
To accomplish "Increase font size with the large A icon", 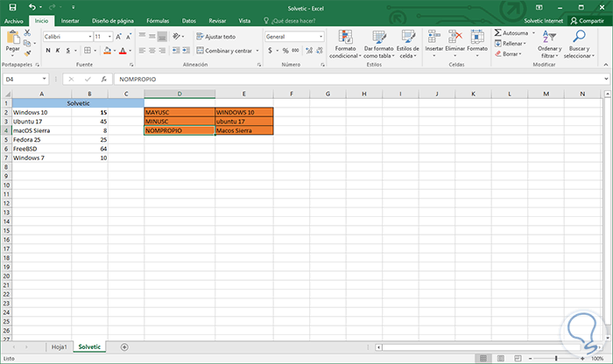I will 118,37.
